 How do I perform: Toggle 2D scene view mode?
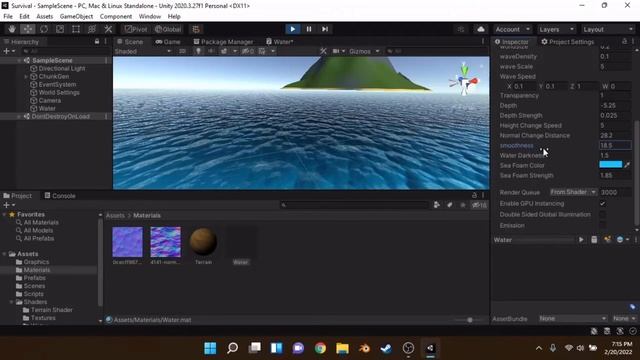point(182,51)
